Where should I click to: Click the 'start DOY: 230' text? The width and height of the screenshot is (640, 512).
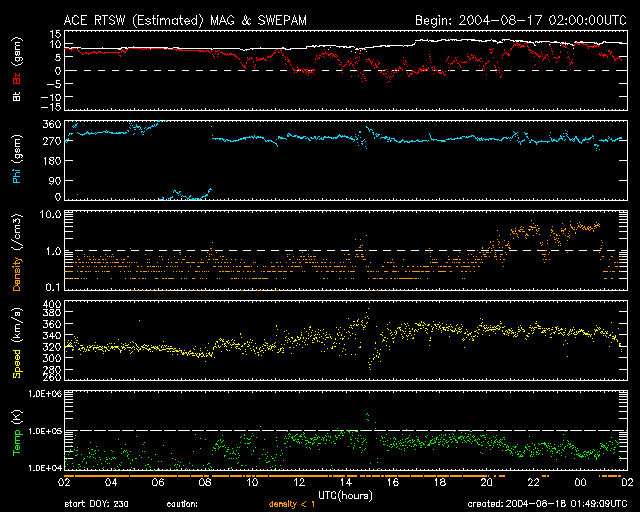click(96, 504)
